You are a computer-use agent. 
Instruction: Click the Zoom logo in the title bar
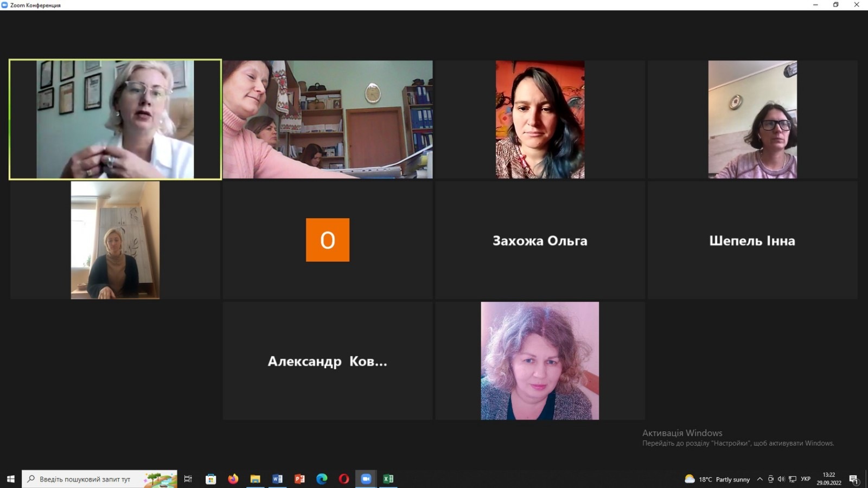(x=5, y=5)
